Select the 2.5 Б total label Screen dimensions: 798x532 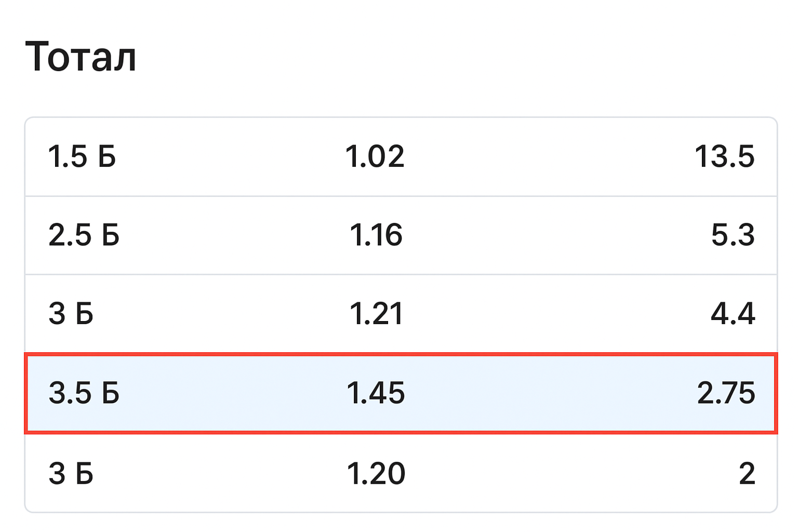tap(84, 235)
